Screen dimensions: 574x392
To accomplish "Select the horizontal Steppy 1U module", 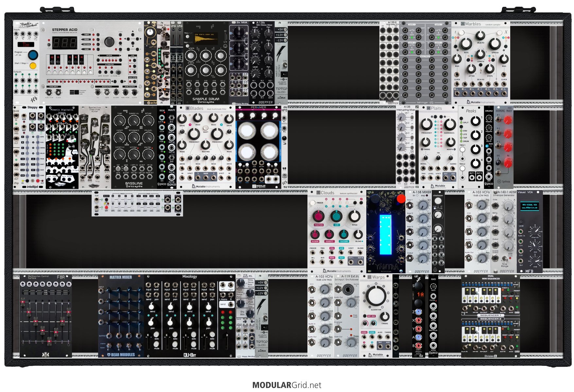I will click(x=137, y=203).
